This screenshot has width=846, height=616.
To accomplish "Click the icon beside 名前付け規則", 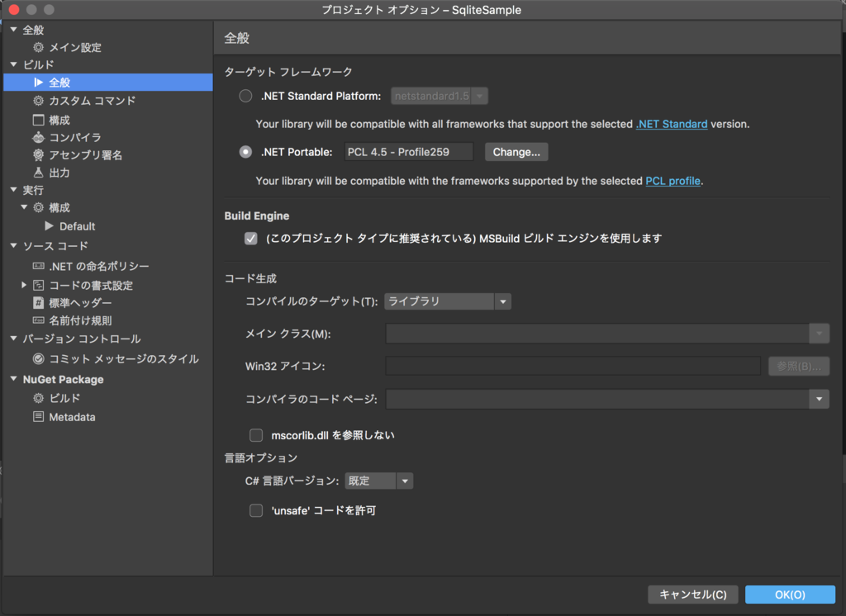I will coord(38,320).
